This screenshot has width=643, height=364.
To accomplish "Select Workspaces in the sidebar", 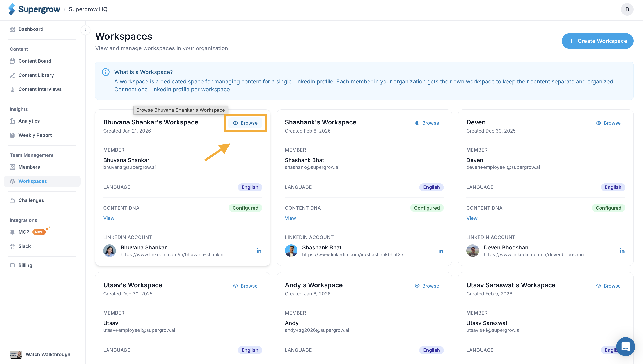I will (42, 181).
